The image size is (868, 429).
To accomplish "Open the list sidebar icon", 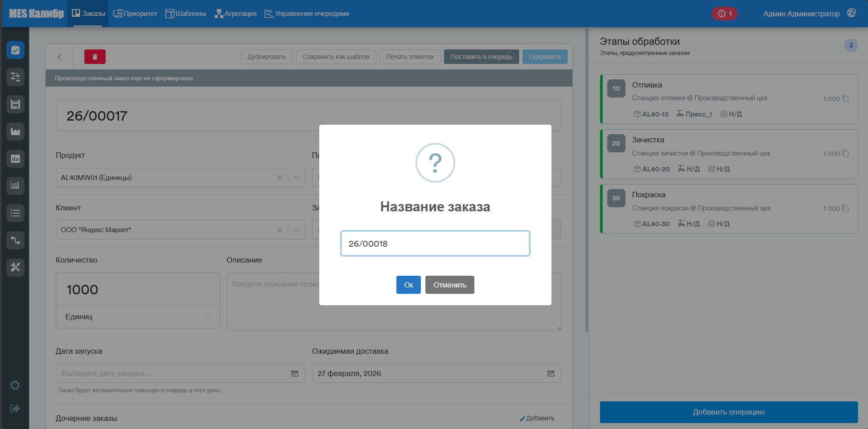I will tap(15, 213).
